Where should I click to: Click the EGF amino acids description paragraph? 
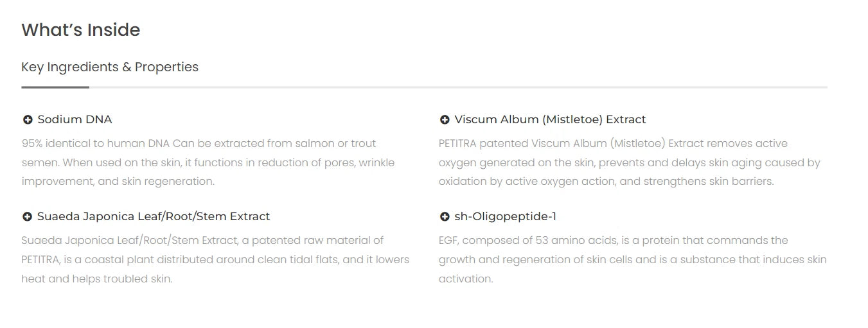[x=632, y=259]
